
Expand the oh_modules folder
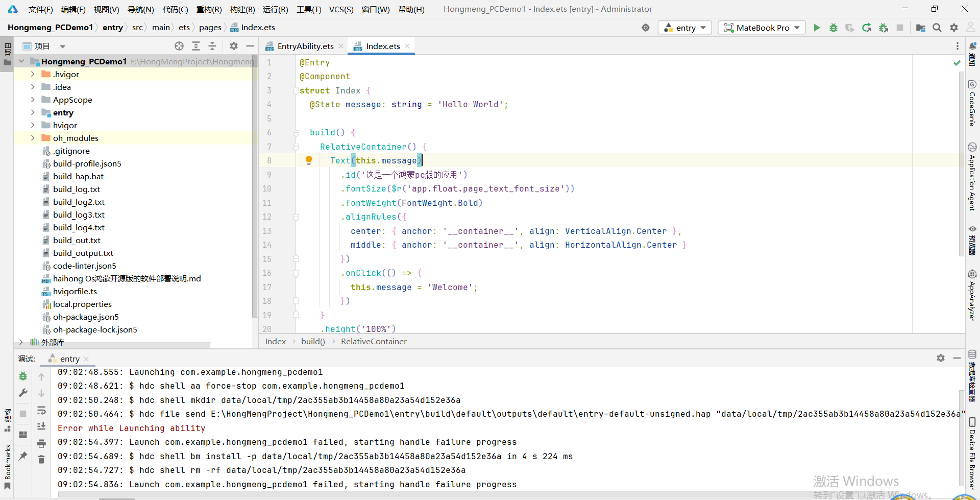[x=33, y=138]
